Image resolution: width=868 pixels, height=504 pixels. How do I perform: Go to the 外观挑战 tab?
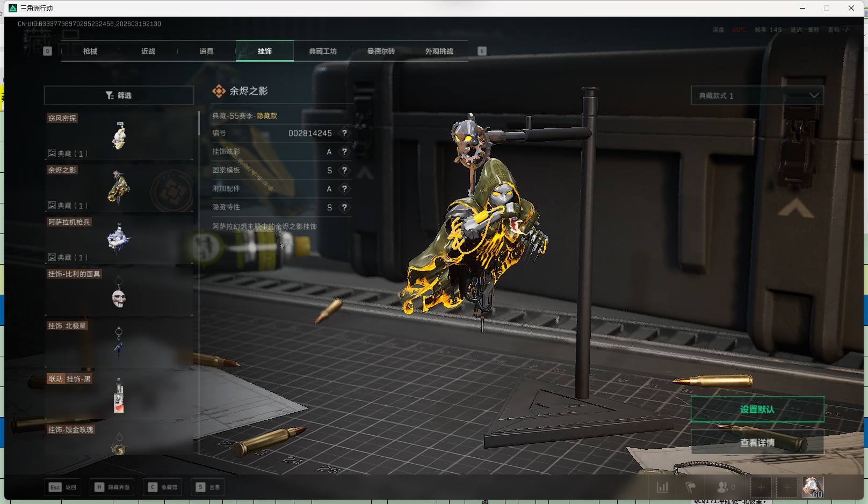pos(439,52)
